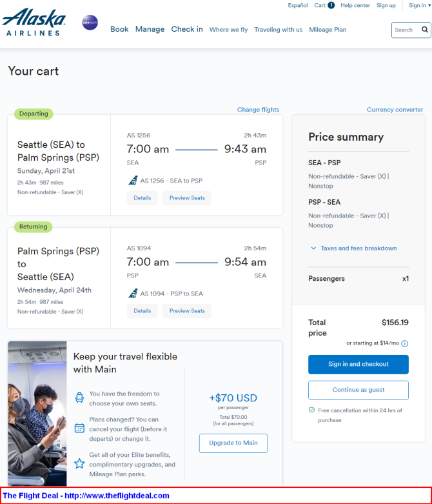This screenshot has width=432, height=504.
Task: Click into the Search input field
Action: pos(406,30)
